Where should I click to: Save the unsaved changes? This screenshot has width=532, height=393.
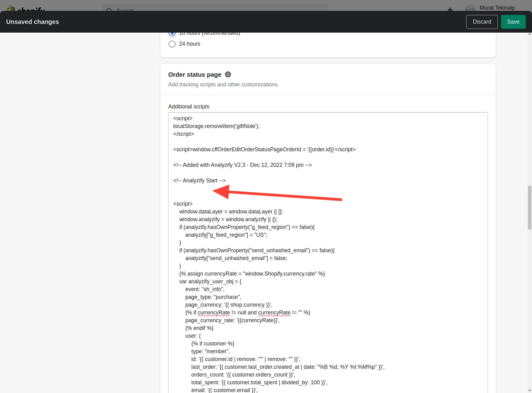513,22
